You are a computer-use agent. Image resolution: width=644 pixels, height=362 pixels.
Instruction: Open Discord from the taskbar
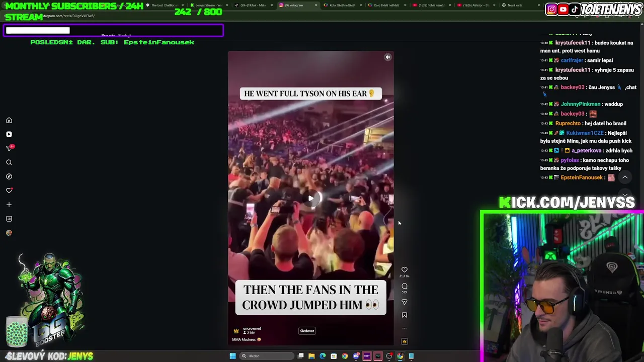tap(356, 356)
